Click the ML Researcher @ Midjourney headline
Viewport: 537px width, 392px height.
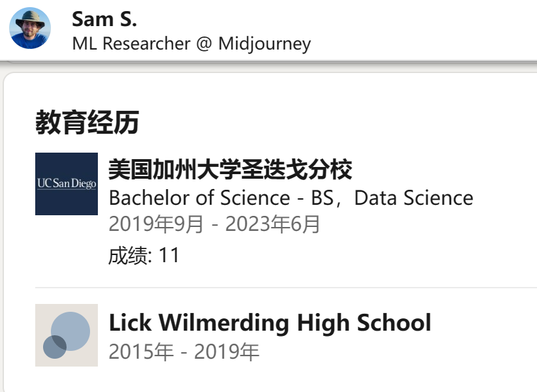click(x=191, y=44)
